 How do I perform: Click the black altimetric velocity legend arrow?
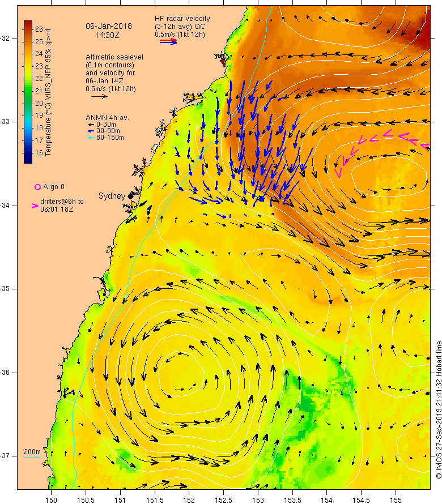point(99,96)
